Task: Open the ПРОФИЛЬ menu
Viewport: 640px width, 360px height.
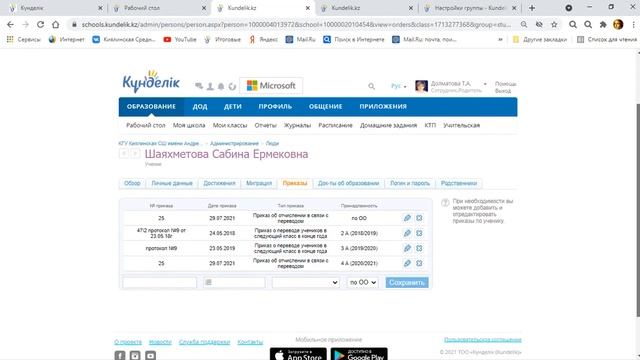Action: pyautogui.click(x=275, y=107)
